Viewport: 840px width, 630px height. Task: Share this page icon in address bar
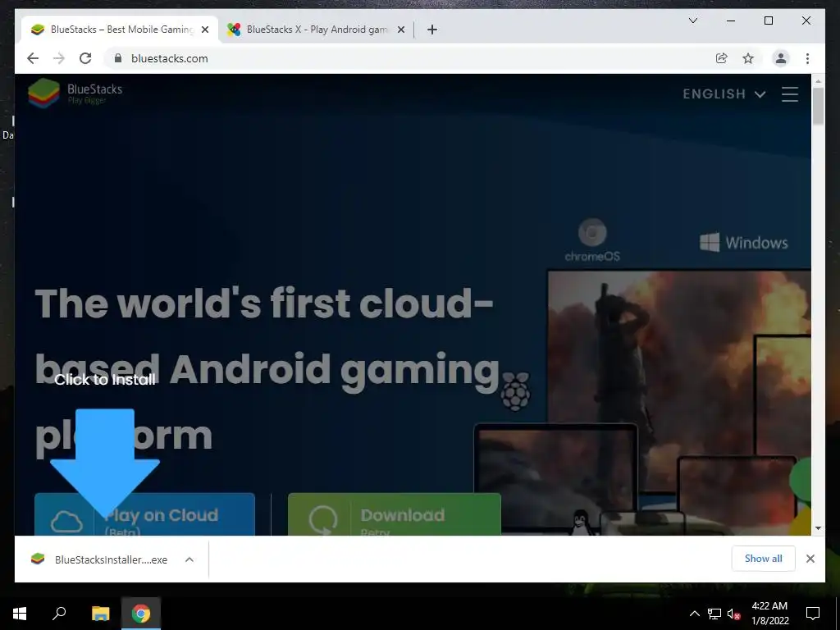(722, 58)
